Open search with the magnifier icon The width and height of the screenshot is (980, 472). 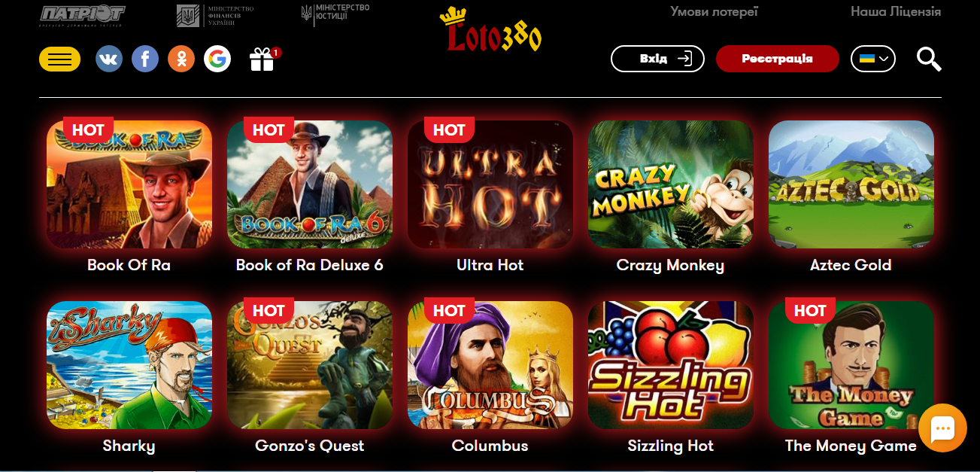pos(929,59)
